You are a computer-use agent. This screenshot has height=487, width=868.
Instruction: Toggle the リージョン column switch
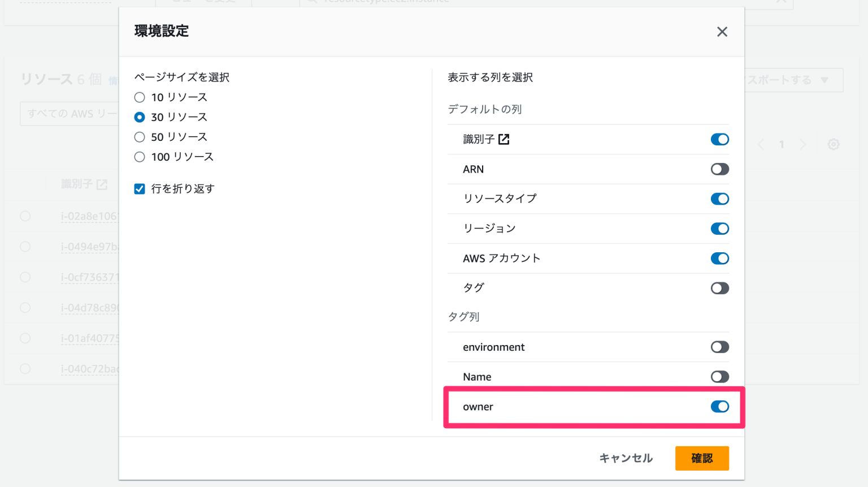[x=719, y=229]
